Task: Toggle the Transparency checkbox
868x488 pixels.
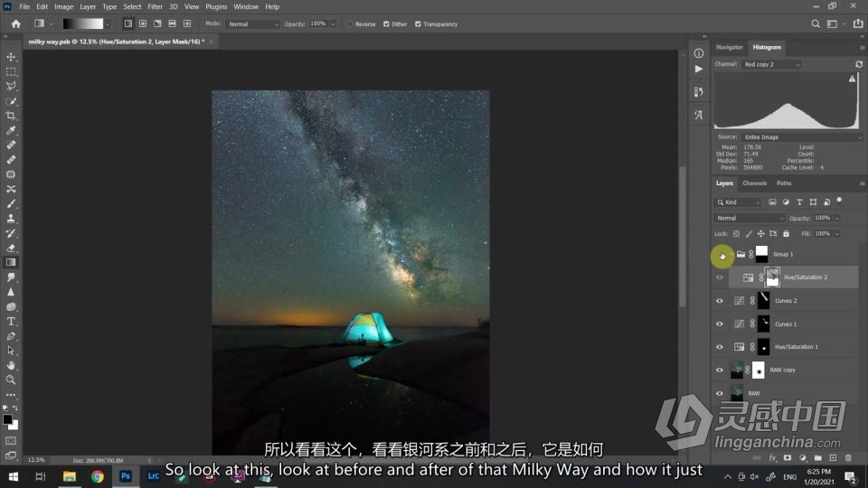Action: click(x=418, y=24)
